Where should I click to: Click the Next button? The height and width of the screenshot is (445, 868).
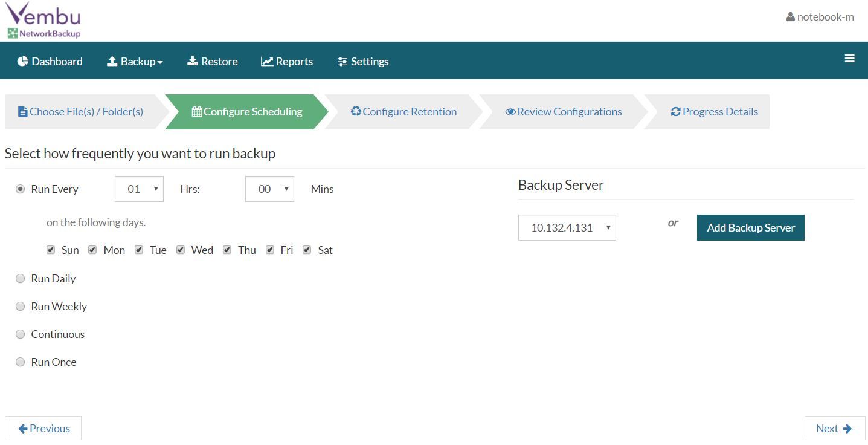pos(834,428)
